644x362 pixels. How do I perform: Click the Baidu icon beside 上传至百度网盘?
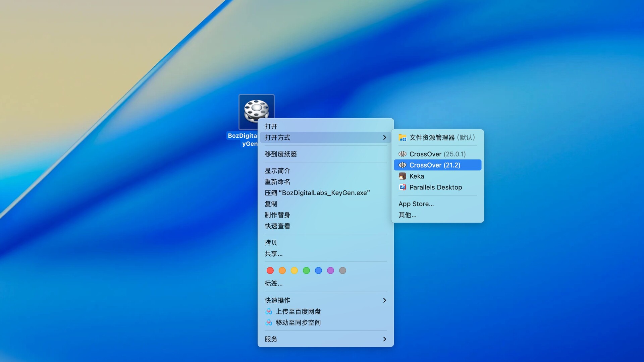click(269, 311)
